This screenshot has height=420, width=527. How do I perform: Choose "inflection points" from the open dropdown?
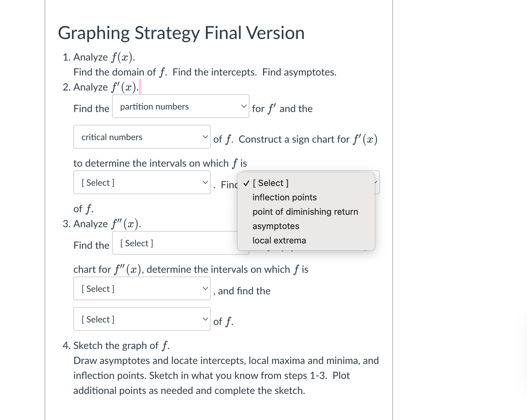pyautogui.click(x=284, y=197)
